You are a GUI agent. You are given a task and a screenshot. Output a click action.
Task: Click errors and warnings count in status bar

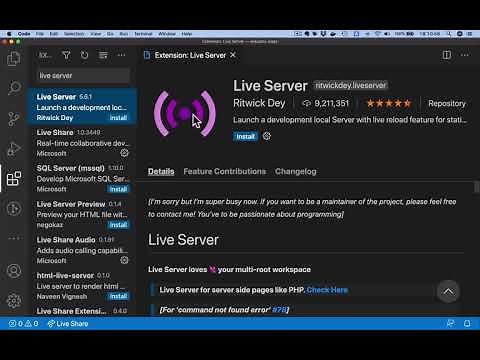[x=23, y=323]
